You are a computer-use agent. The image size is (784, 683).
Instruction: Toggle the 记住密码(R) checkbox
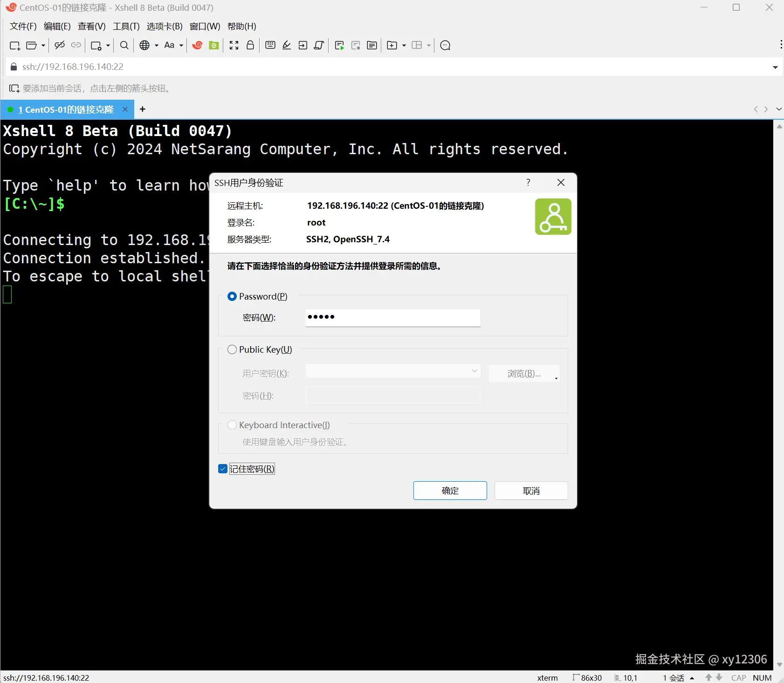223,469
